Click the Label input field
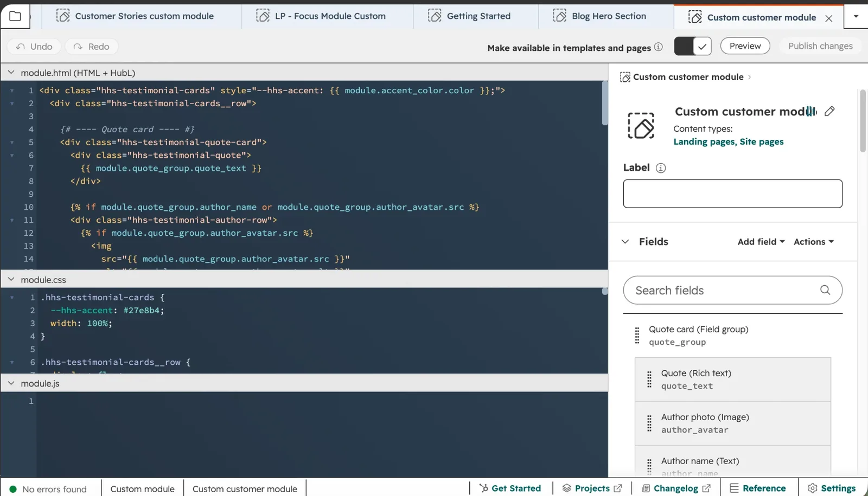Viewport: 868px width, 496px height. click(x=732, y=194)
